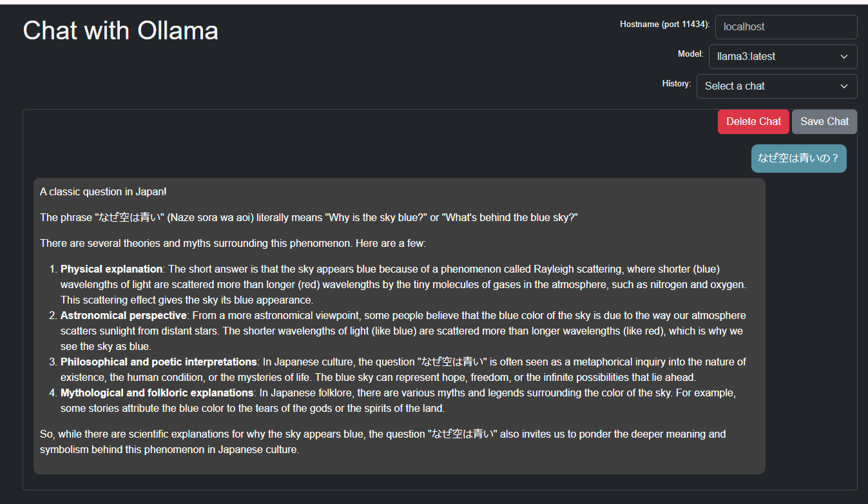
Task: Click the Mythological and folkloric explanations item
Action: tap(157, 393)
